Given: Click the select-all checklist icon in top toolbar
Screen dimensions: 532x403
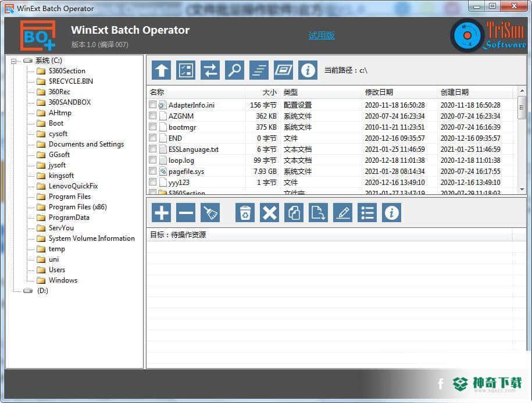Looking at the screenshot, I should (185, 70).
